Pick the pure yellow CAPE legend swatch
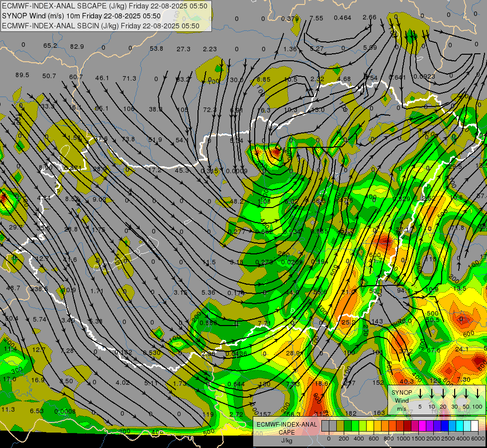The width and height of the screenshot is (487, 448). coord(370,426)
